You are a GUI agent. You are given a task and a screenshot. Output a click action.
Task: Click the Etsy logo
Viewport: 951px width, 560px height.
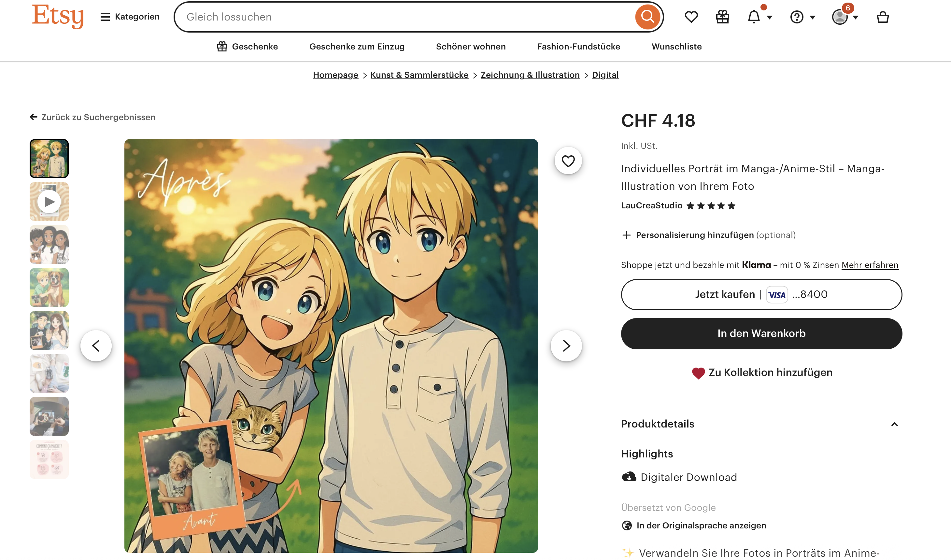[x=57, y=16]
